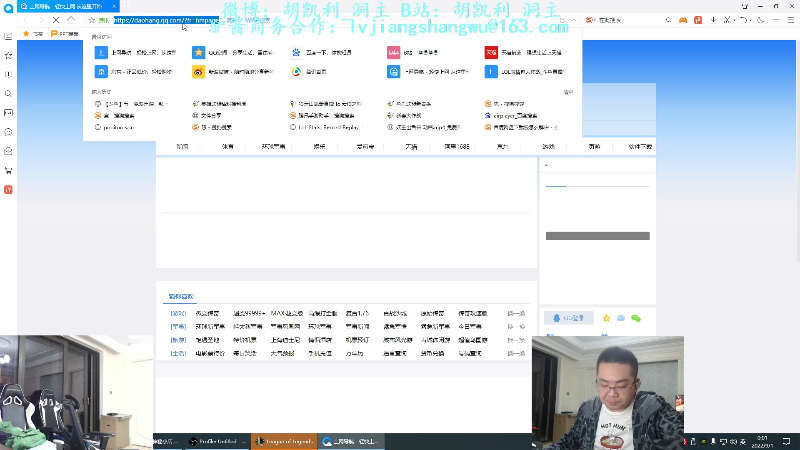Open the browser hamburger main menu
Image resolution: width=800 pixels, height=450 pixels.
(x=790, y=20)
